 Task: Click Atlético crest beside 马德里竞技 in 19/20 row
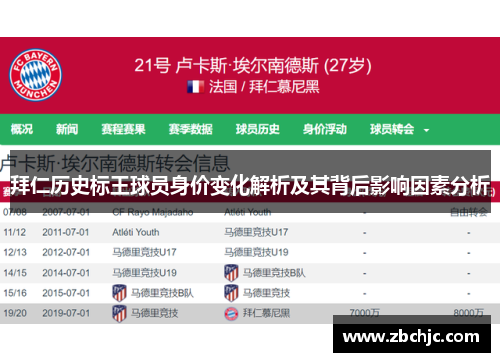coord(119,313)
